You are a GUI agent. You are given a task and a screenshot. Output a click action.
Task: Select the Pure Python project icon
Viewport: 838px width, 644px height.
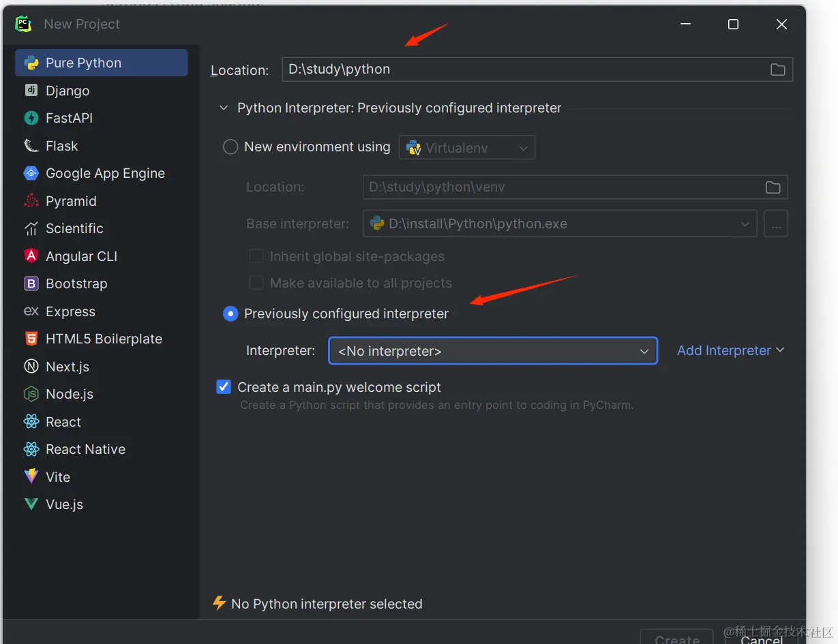coord(31,63)
